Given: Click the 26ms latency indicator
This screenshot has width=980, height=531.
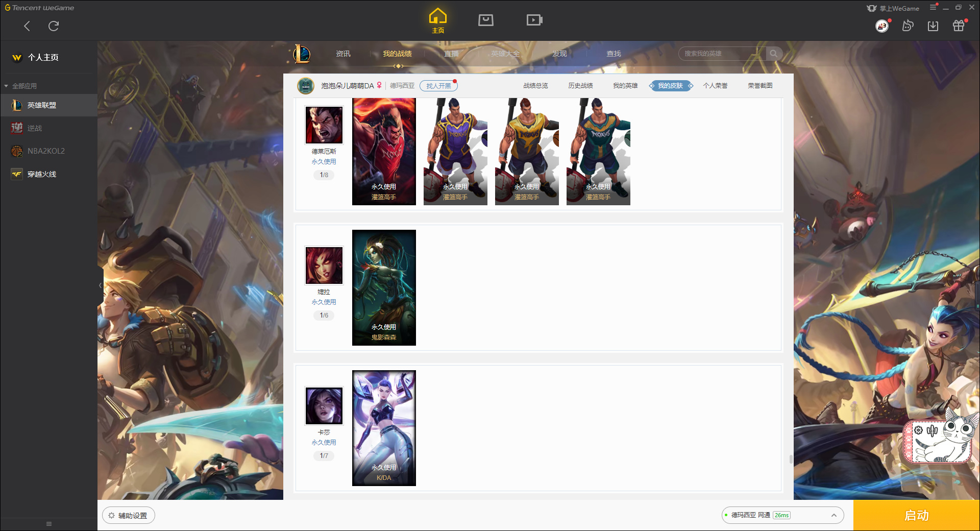Looking at the screenshot, I should (781, 515).
